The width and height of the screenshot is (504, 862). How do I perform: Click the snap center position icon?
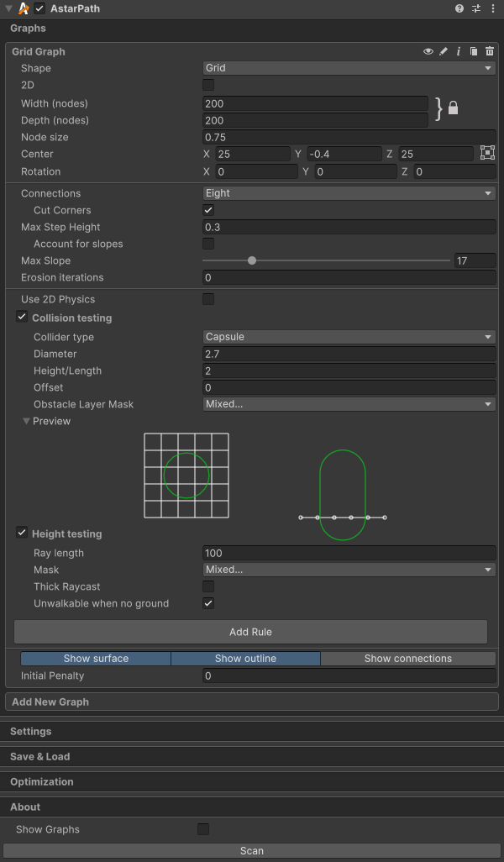point(487,153)
